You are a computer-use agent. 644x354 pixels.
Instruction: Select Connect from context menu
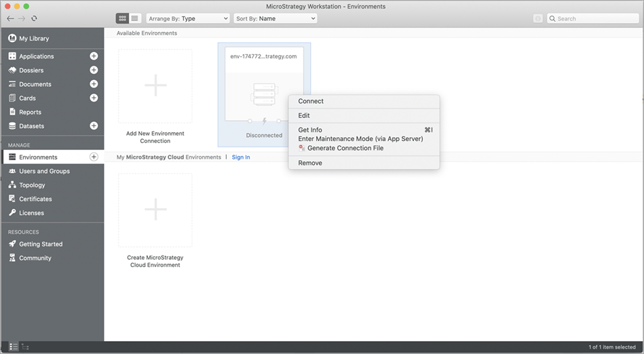[311, 101]
